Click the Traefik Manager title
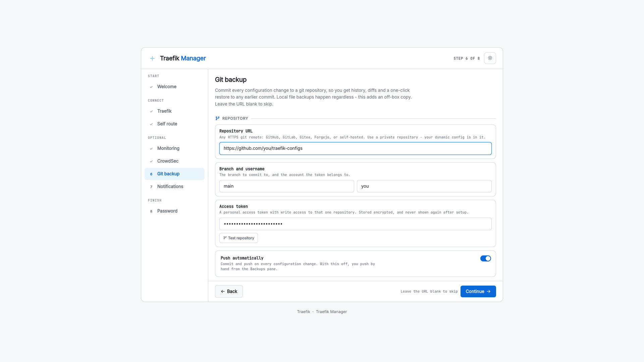Screen dimensions: 644x362 click(183, 58)
